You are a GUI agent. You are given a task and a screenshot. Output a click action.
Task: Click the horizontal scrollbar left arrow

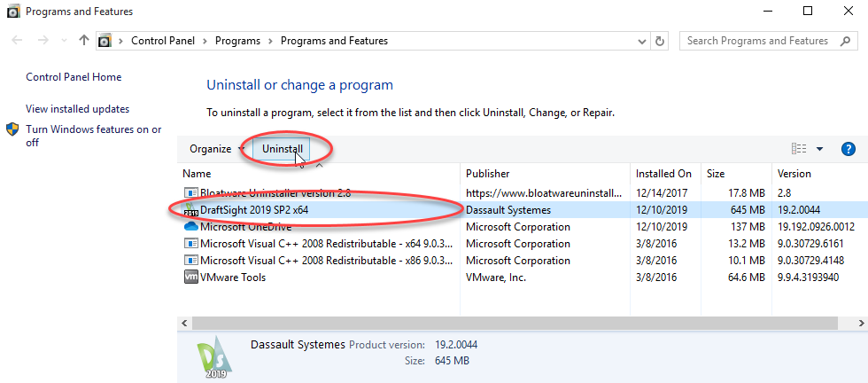click(x=185, y=323)
